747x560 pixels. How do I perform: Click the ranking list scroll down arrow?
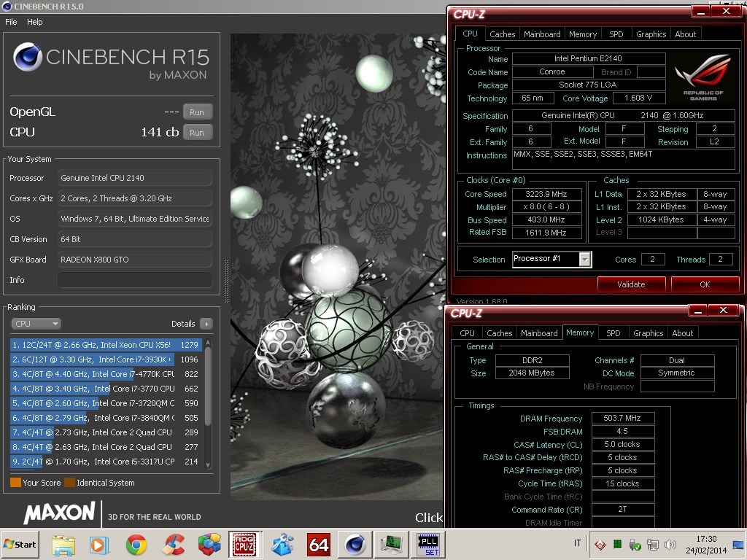208,465
